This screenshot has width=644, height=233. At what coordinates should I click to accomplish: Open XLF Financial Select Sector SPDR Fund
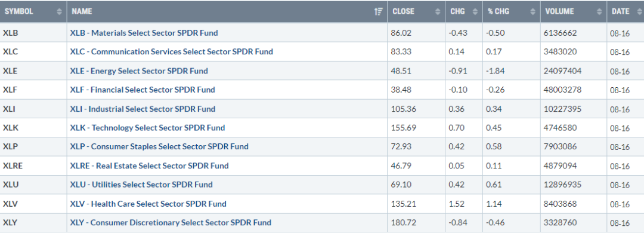pyautogui.click(x=143, y=90)
